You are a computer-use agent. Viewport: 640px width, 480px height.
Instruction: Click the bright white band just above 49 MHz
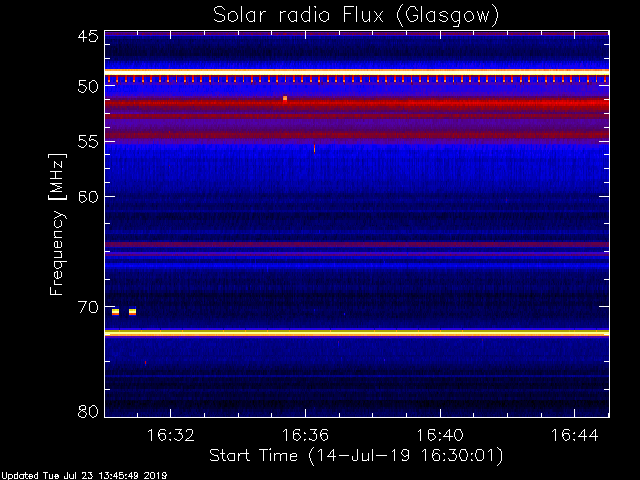tap(357, 72)
